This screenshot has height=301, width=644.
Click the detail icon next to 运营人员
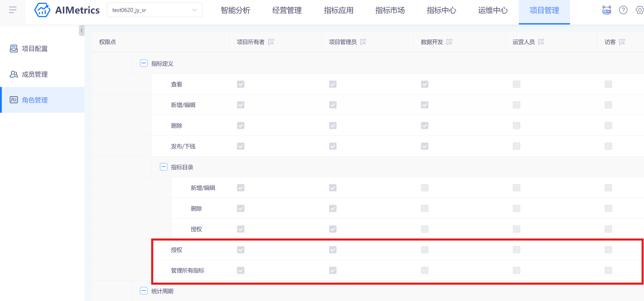point(541,42)
